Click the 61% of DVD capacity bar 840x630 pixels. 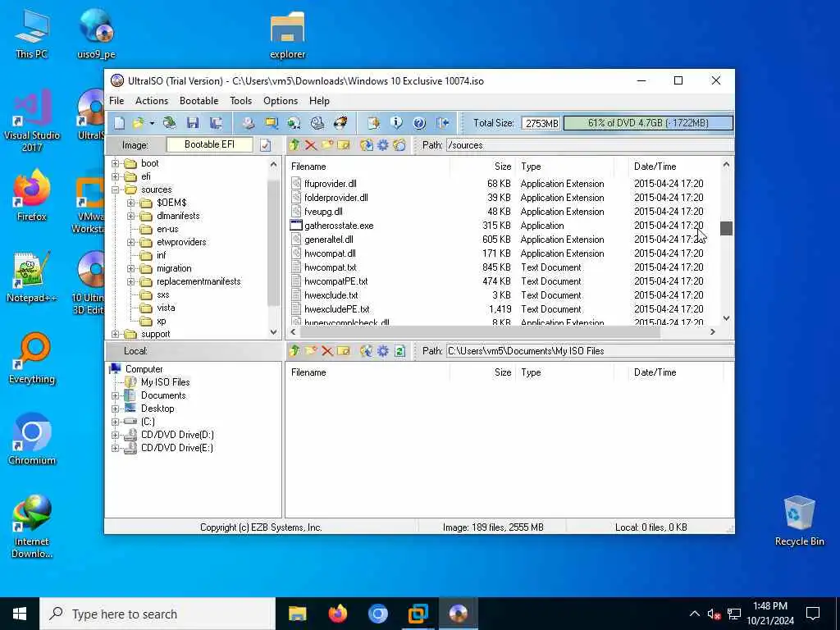tap(648, 123)
